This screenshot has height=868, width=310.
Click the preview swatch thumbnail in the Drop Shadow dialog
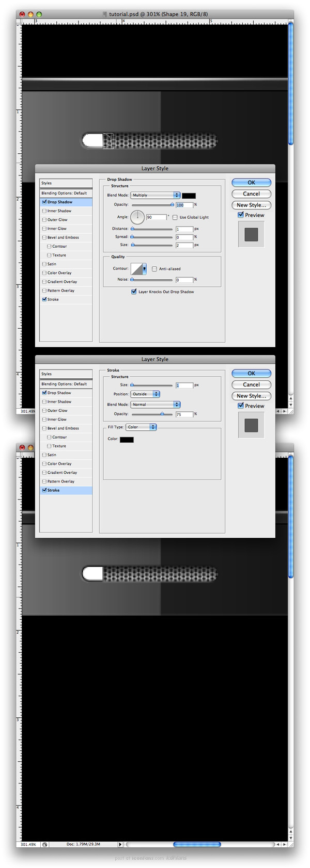(251, 234)
